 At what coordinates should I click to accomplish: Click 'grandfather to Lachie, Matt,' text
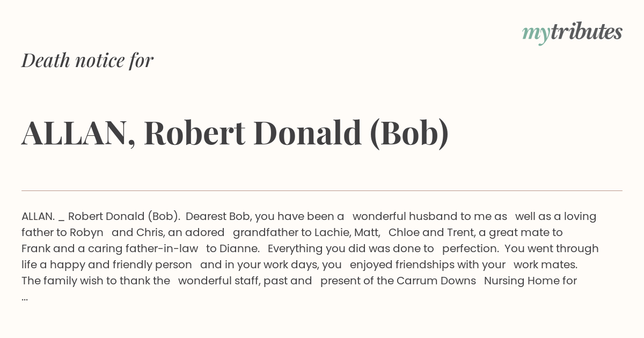(x=306, y=233)
